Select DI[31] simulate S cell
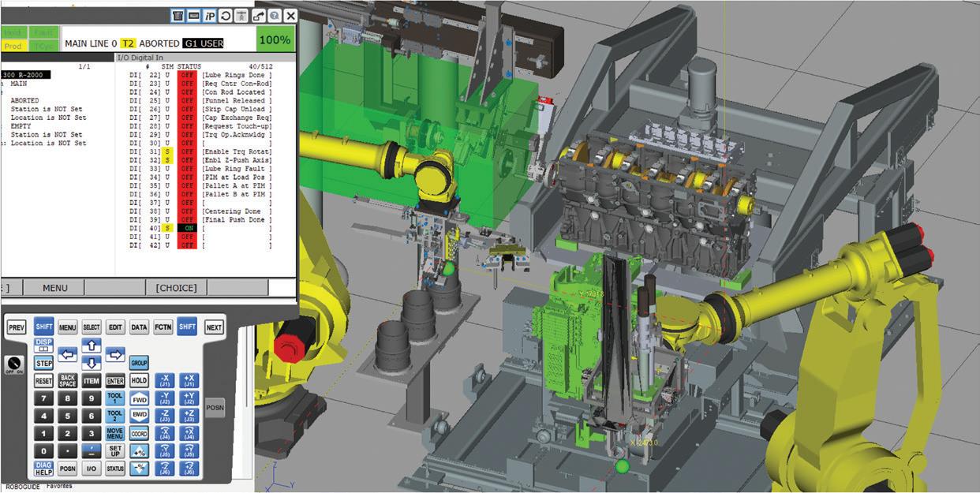980x493 pixels. [167, 151]
